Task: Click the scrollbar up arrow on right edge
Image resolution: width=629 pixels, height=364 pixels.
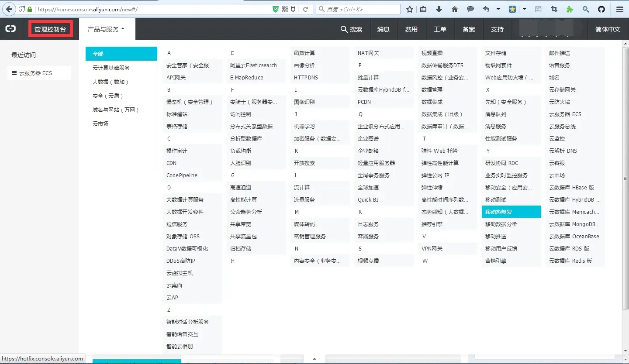Action: point(625,43)
